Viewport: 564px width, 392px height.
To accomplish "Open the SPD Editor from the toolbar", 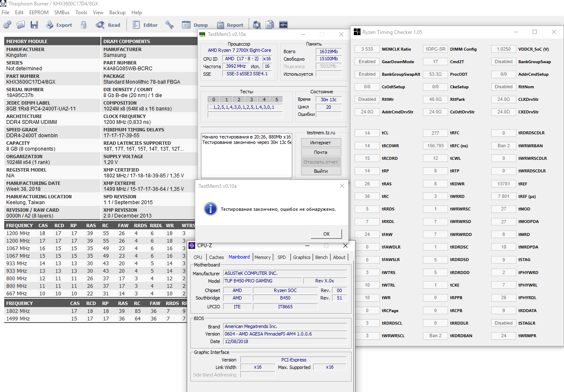I will pos(145,25).
